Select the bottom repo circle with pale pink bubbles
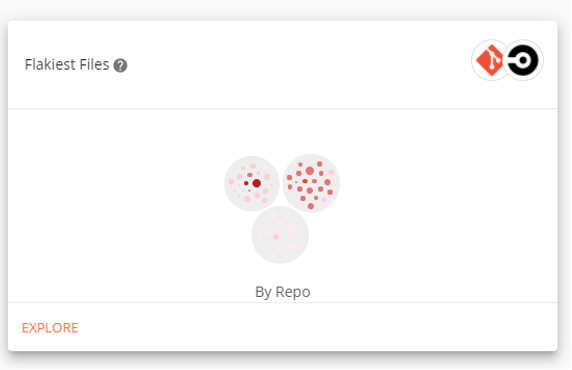Screen dimensions: 572x370 280,235
